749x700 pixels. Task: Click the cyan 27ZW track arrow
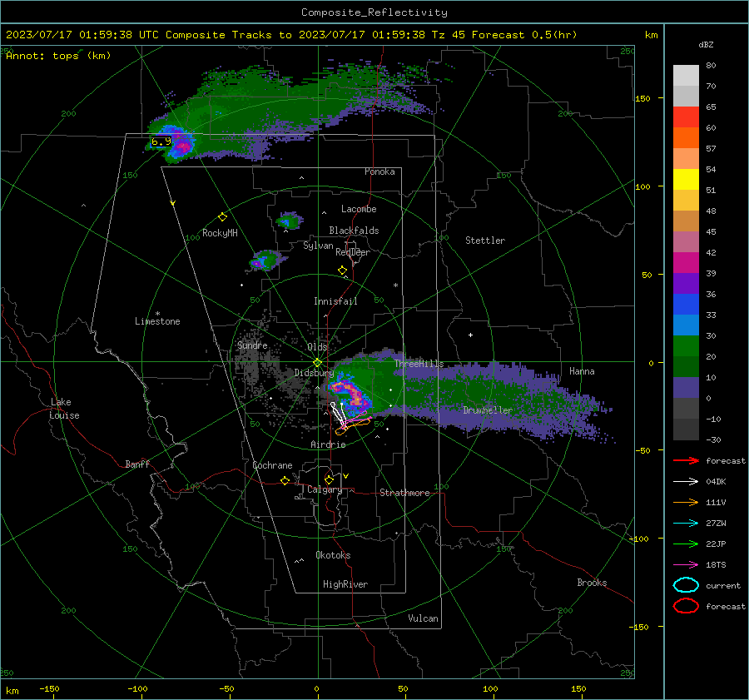(x=686, y=524)
